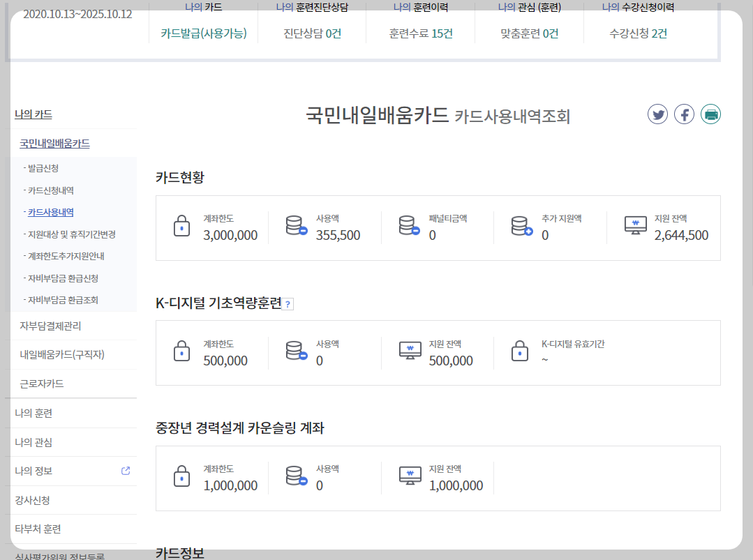Open 계좌한도추가지원안내 submenu item
This screenshot has width=753, height=560.
66,256
